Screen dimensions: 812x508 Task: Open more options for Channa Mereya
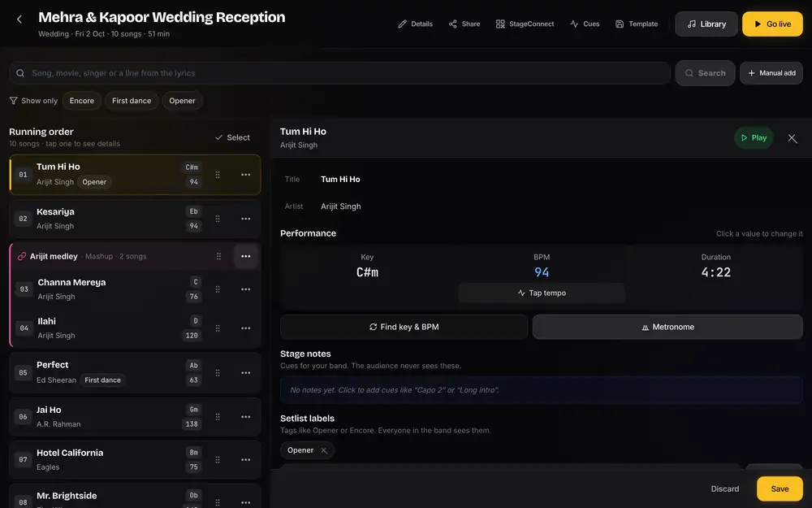coord(245,289)
